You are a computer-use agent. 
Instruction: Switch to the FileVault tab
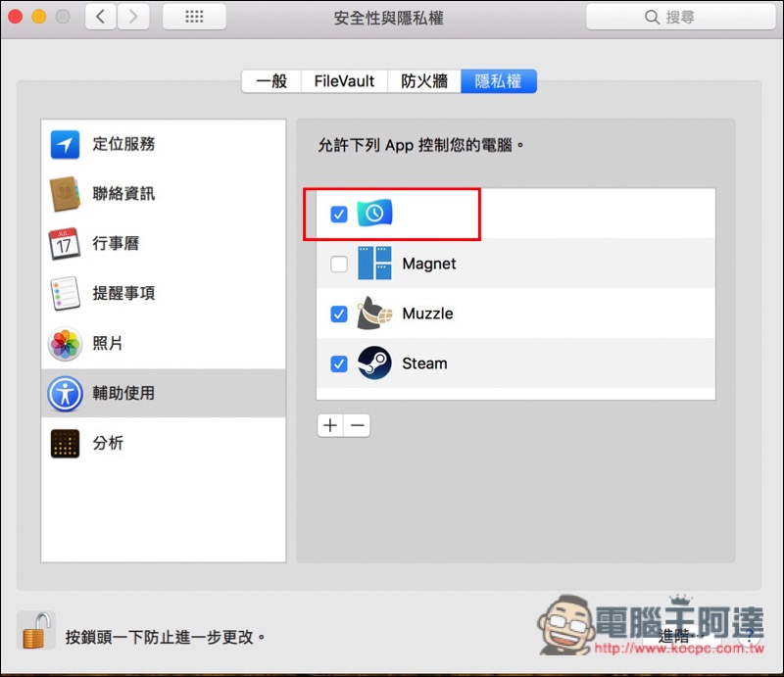344,81
